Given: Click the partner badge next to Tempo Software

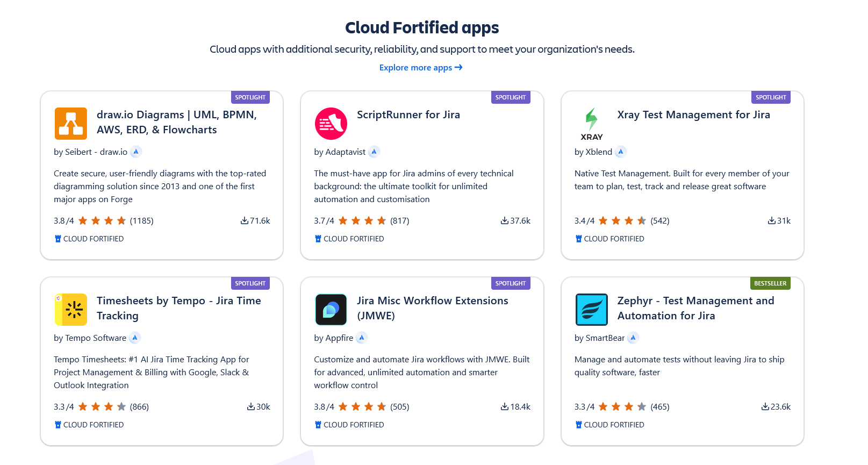Looking at the screenshot, I should 135,338.
